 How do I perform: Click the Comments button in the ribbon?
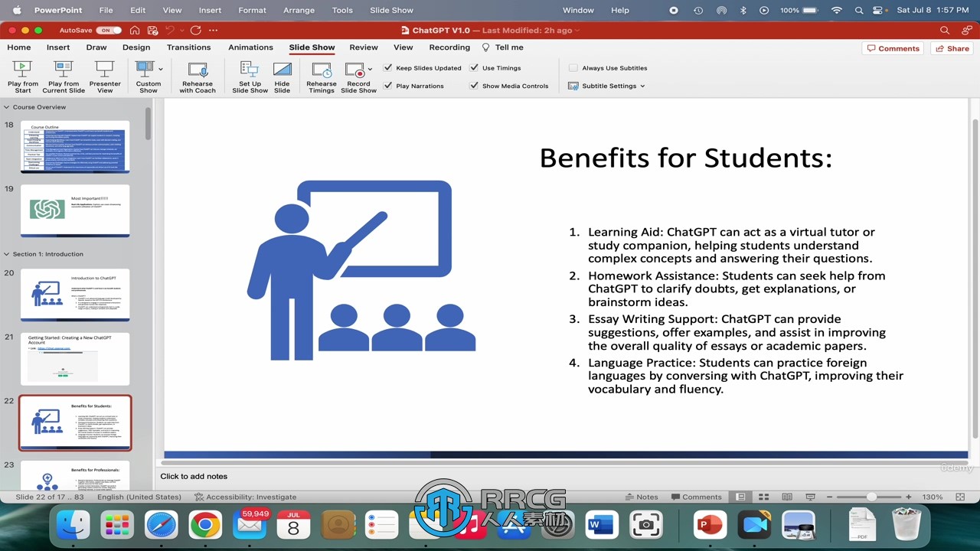893,48
